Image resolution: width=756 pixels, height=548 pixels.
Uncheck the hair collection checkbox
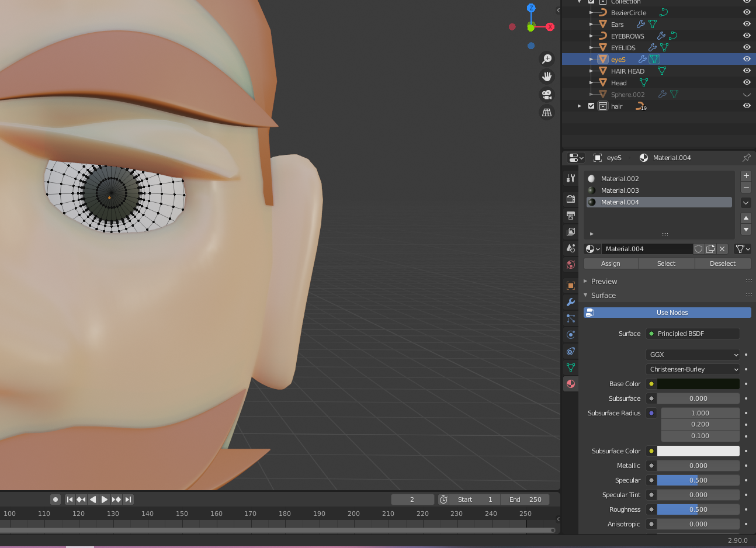(x=591, y=106)
